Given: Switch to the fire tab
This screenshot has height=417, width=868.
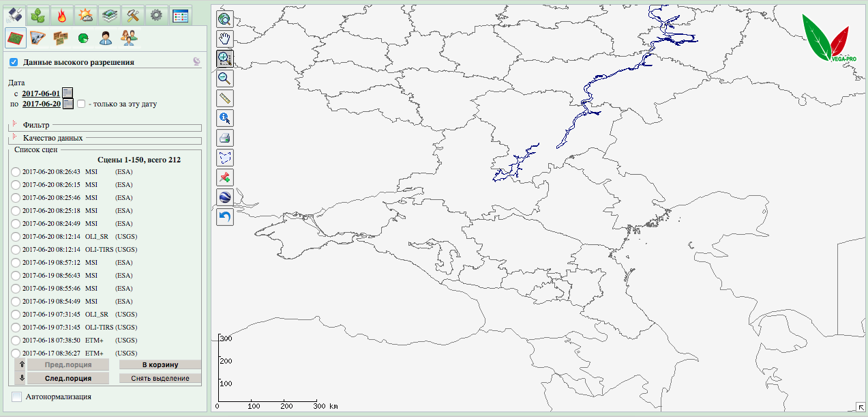Looking at the screenshot, I should tap(63, 15).
